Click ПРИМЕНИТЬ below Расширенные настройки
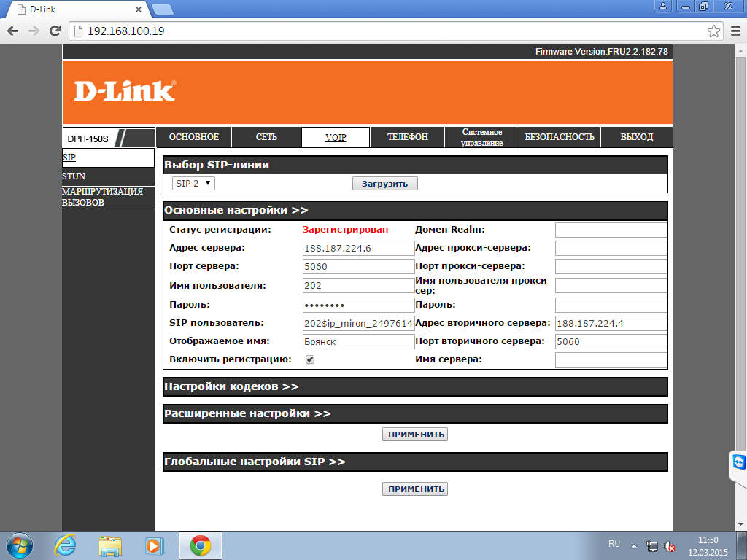Screen dimensions: 747x560 (415, 435)
